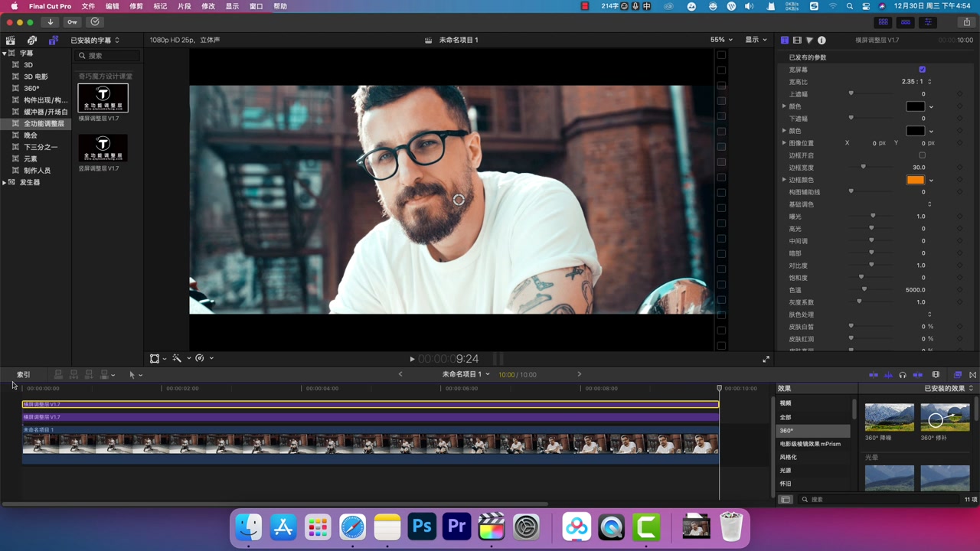Select the 360° 修补 effect thumbnail

(945, 417)
